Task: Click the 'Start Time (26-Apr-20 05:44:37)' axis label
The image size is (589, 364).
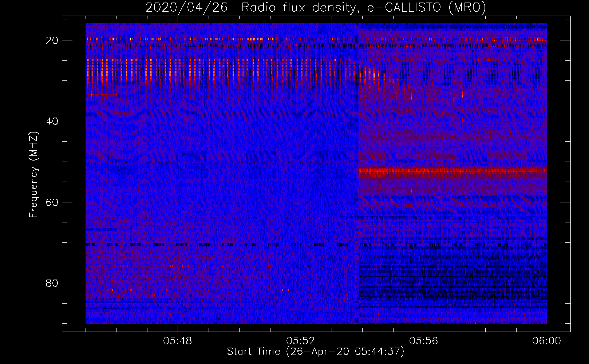Action: (x=316, y=352)
